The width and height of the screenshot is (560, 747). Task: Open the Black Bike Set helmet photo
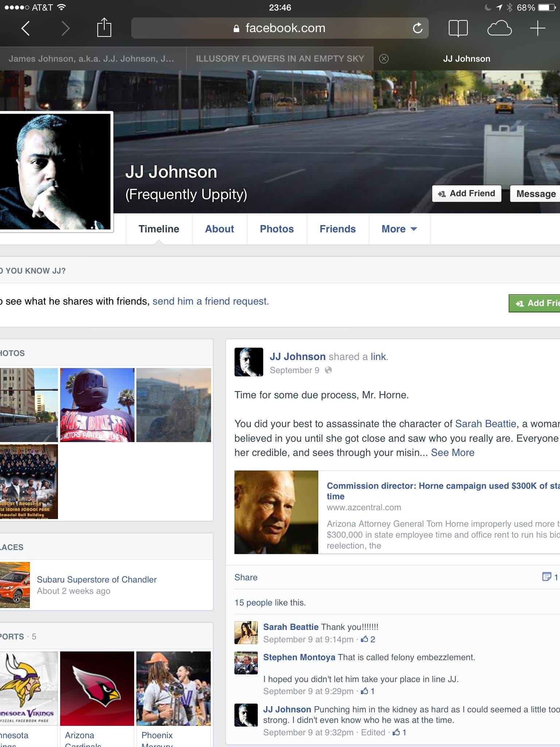point(97,405)
